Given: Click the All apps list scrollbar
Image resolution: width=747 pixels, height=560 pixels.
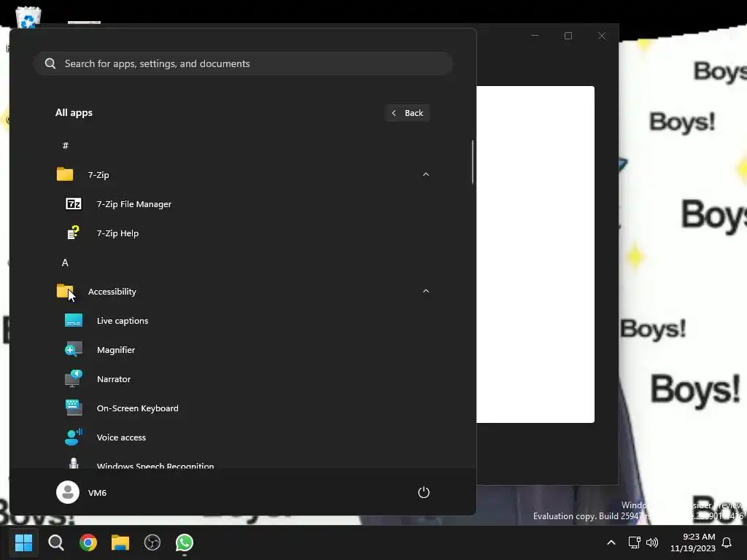Looking at the screenshot, I should pyautogui.click(x=473, y=162).
